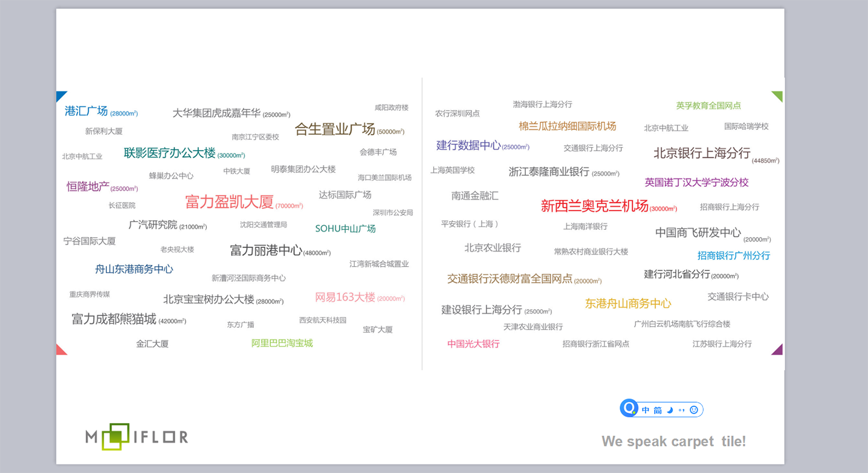Select the purple 英国诺丁汉大学宁波分校 label

click(x=696, y=182)
